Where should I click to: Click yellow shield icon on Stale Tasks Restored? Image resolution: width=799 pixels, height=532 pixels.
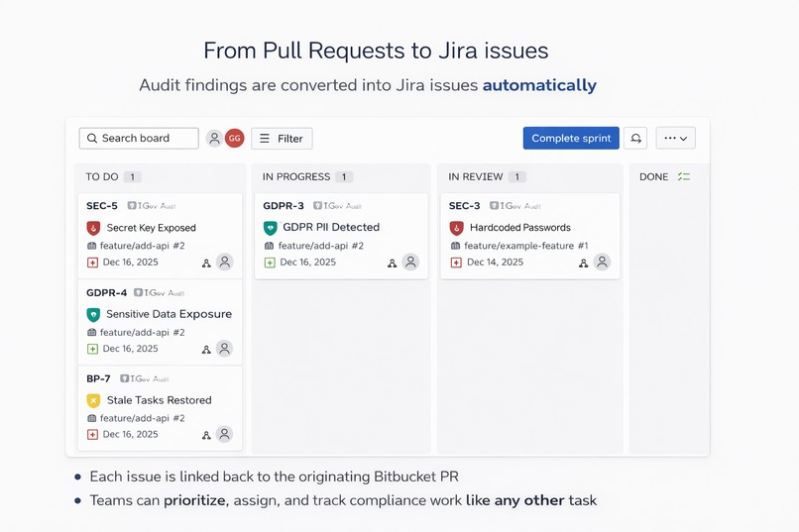(x=93, y=400)
